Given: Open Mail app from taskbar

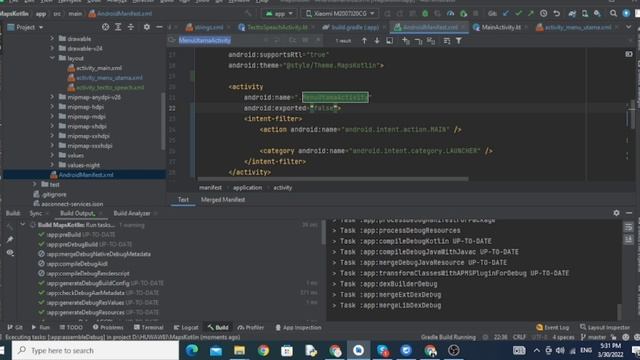Looking at the screenshot, I should (x=216, y=350).
